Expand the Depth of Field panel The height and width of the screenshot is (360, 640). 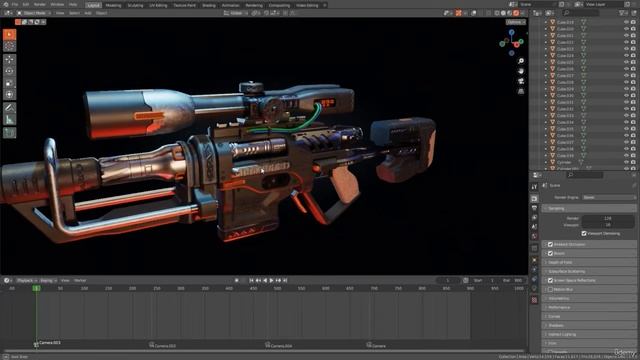click(589, 262)
